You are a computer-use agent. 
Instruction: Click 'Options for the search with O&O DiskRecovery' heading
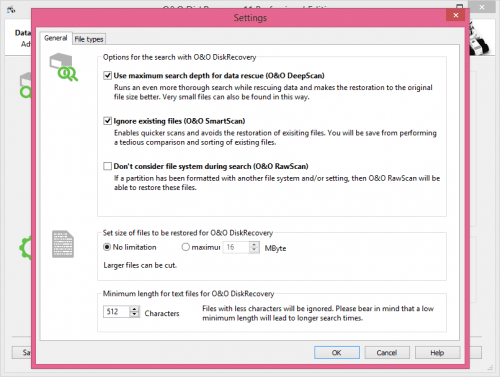point(179,57)
